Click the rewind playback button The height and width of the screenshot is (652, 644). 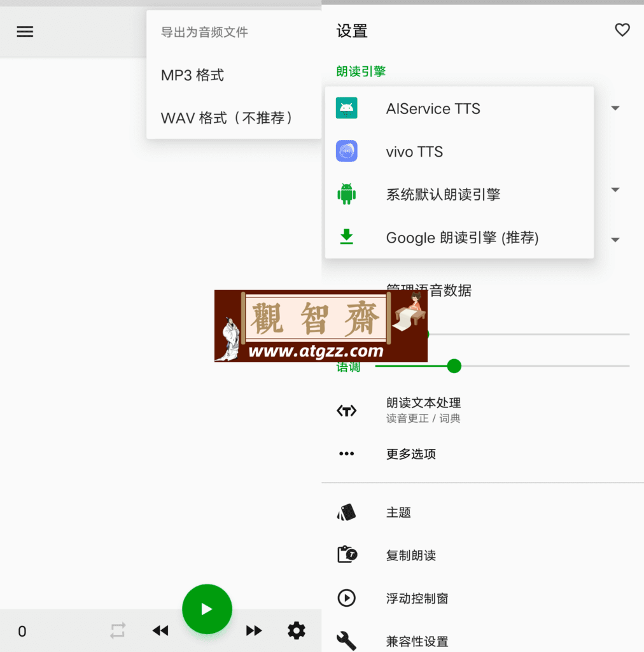click(160, 631)
